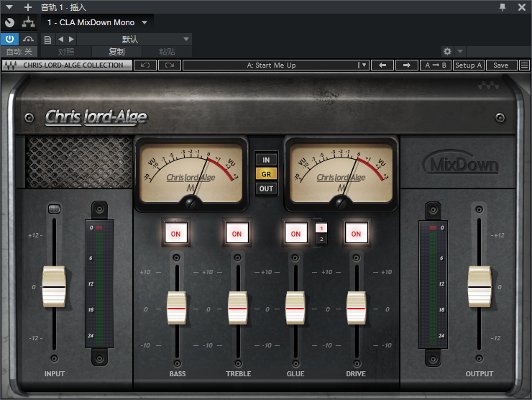
Task: Click the '音轨 1 - 插入' title text
Action: (63, 7)
